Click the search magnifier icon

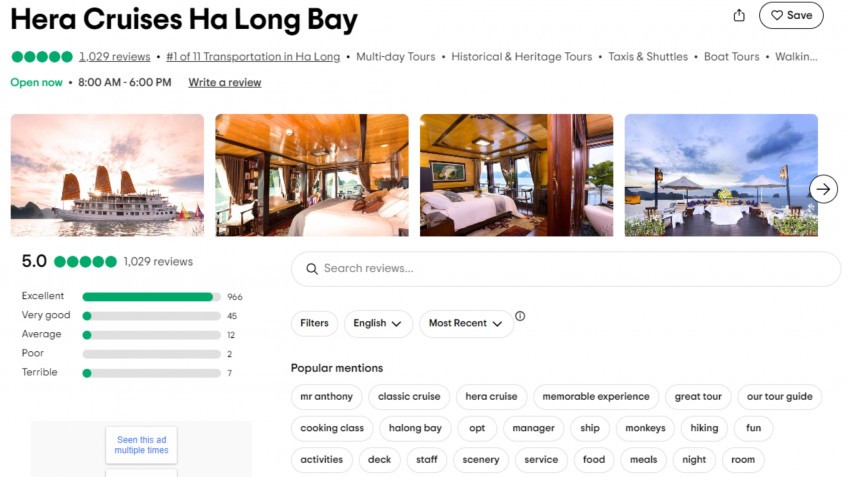point(312,269)
